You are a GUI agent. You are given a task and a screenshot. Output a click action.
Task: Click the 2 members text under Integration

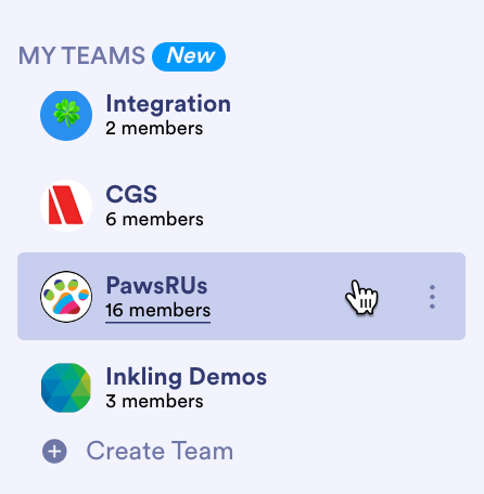(154, 129)
